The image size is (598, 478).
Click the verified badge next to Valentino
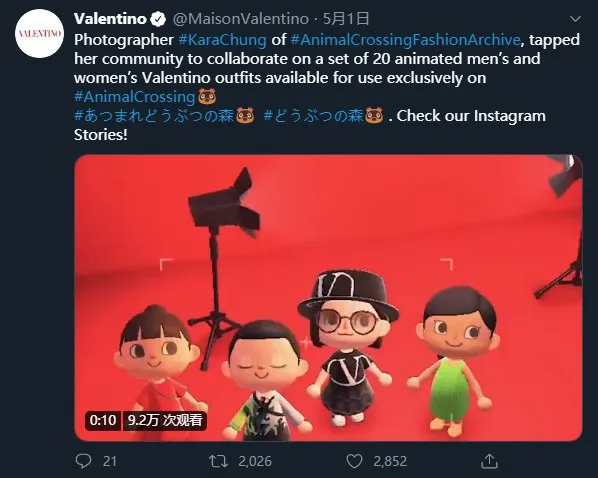coord(158,19)
